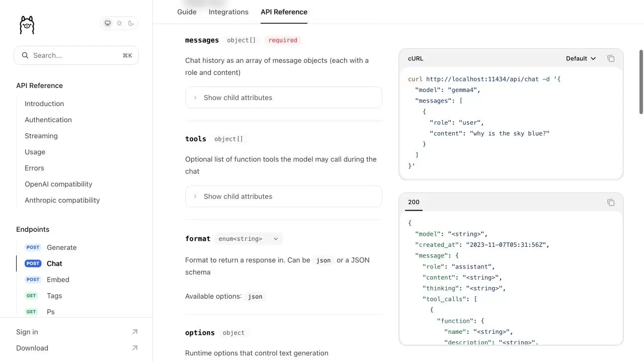Click the localhost:11434/api/chat URL
Screen dimensions: 644x362
482,79
